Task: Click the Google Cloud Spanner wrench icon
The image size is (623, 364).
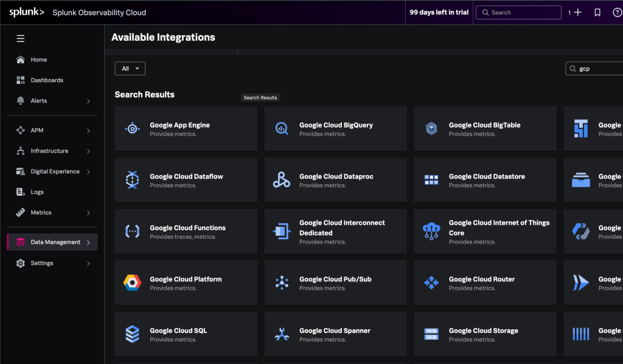Action: [x=282, y=334]
